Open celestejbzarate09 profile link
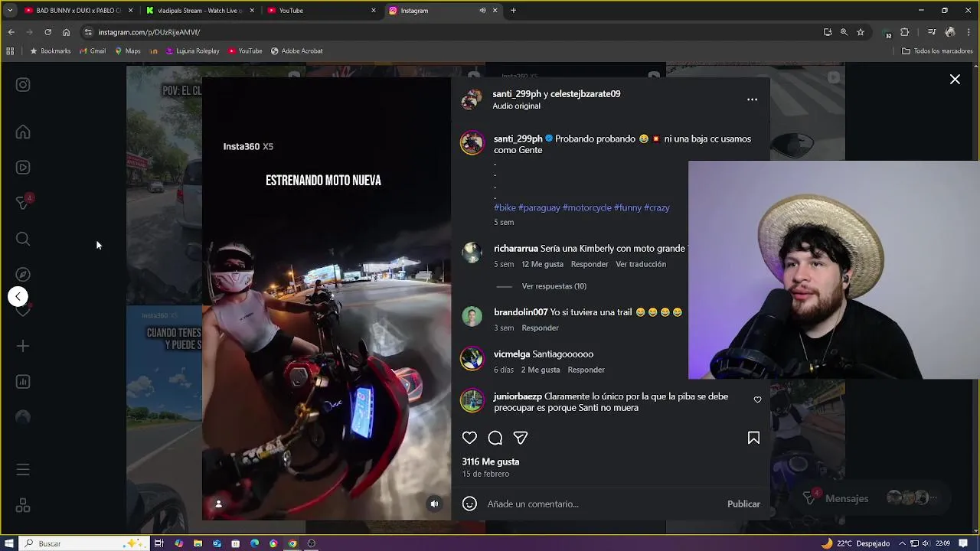Viewport: 980px width, 551px height. (585, 94)
